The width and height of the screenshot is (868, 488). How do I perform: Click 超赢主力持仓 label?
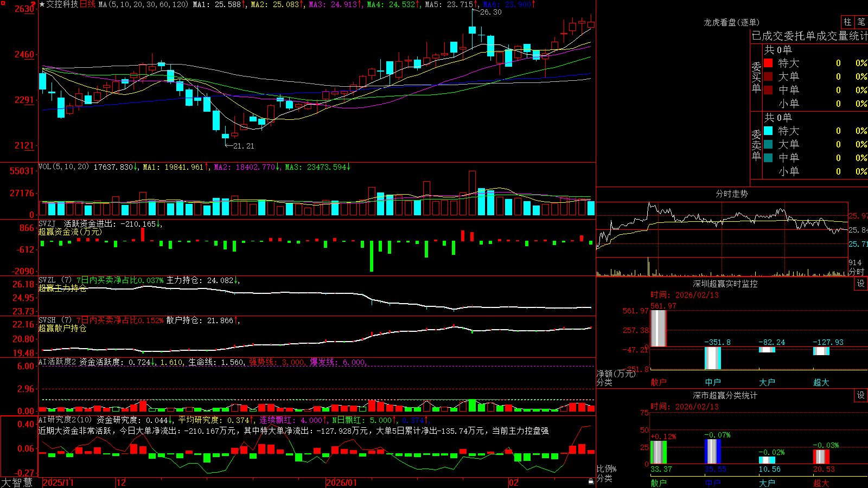[62, 288]
